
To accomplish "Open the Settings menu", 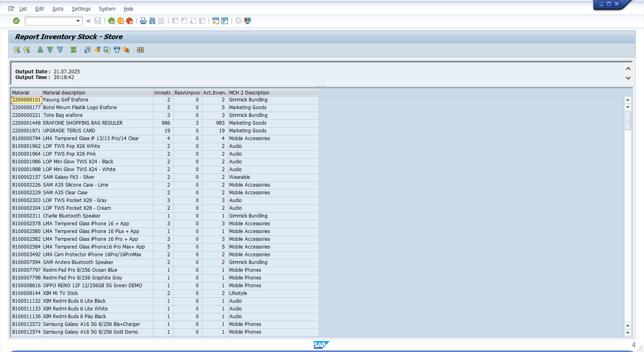I will [81, 9].
